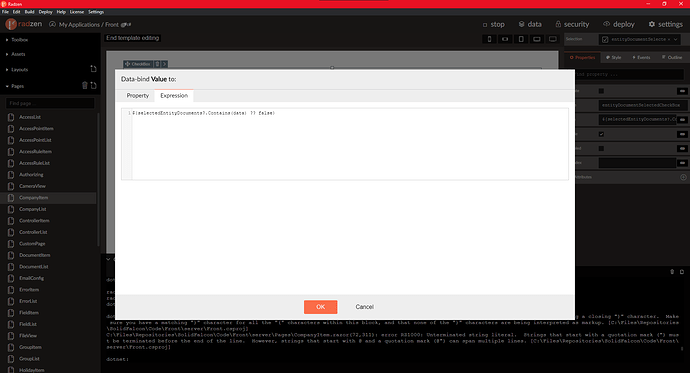690x373 pixels.
Task: Click data-bind button beside checked checkbox
Action: click(682, 134)
